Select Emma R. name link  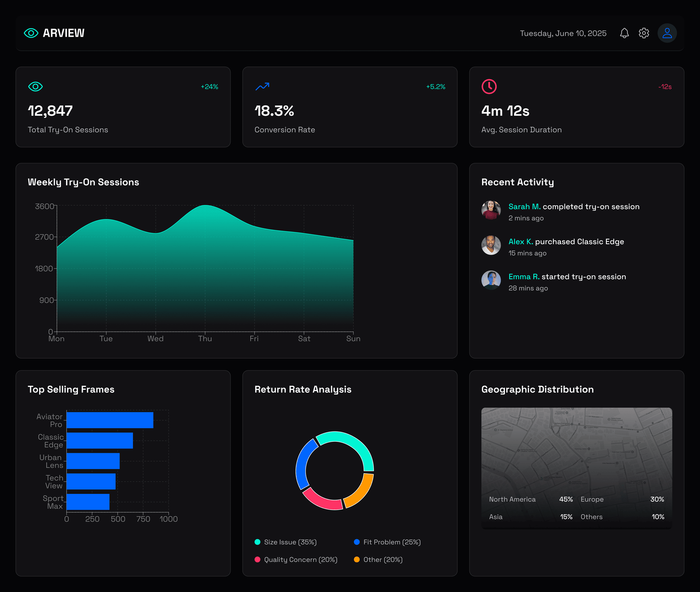coord(524,277)
